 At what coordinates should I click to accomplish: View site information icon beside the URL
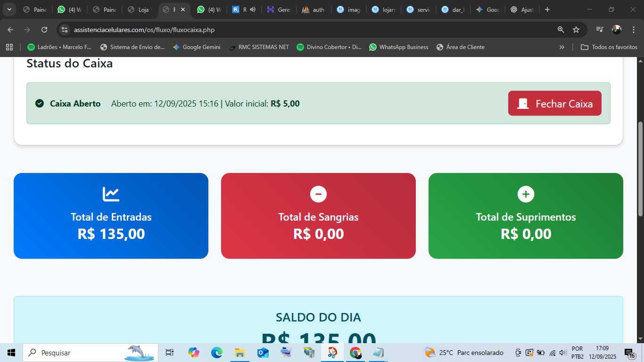[65, 30]
